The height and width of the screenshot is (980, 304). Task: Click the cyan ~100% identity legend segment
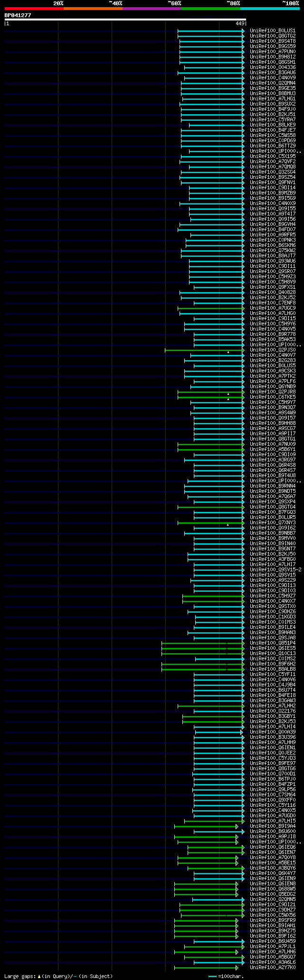270,9
